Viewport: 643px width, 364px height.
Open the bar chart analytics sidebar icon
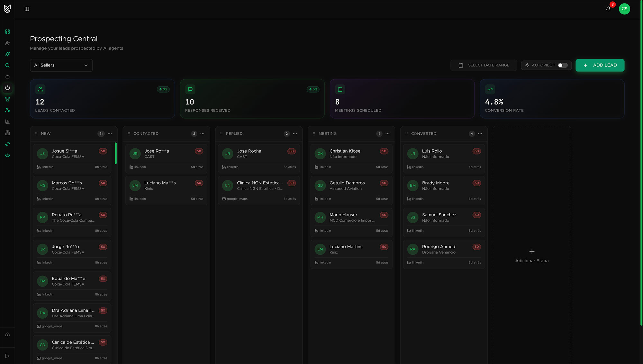click(x=7, y=121)
